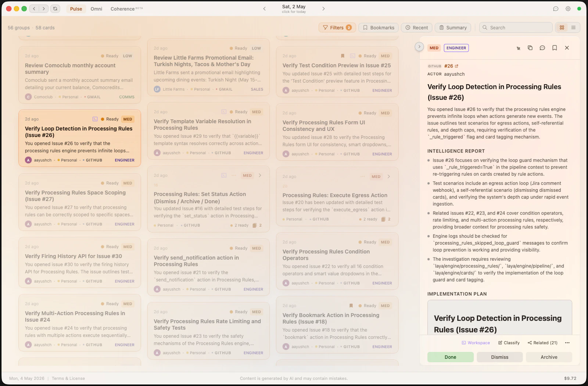The height and width of the screenshot is (386, 588).
Task: Click Classify in detail panel footer
Action: [x=509, y=343]
